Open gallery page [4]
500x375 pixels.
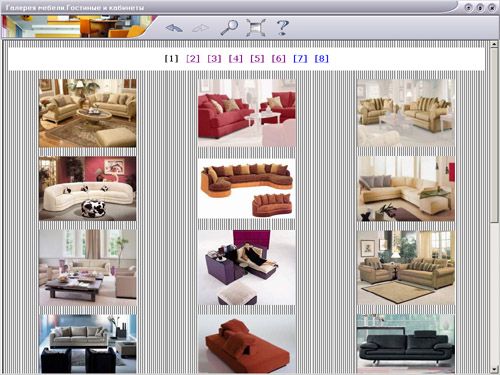[236, 59]
